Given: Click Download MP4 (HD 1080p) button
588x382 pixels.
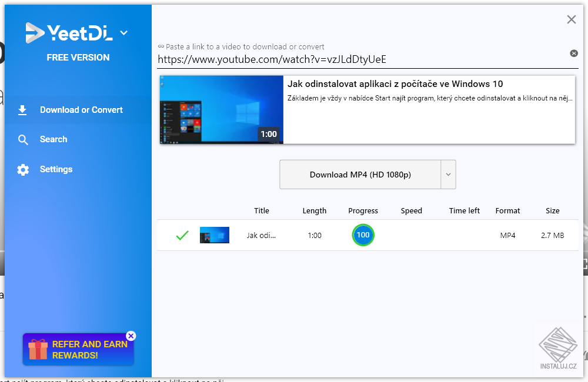Looking at the screenshot, I should coord(360,175).
